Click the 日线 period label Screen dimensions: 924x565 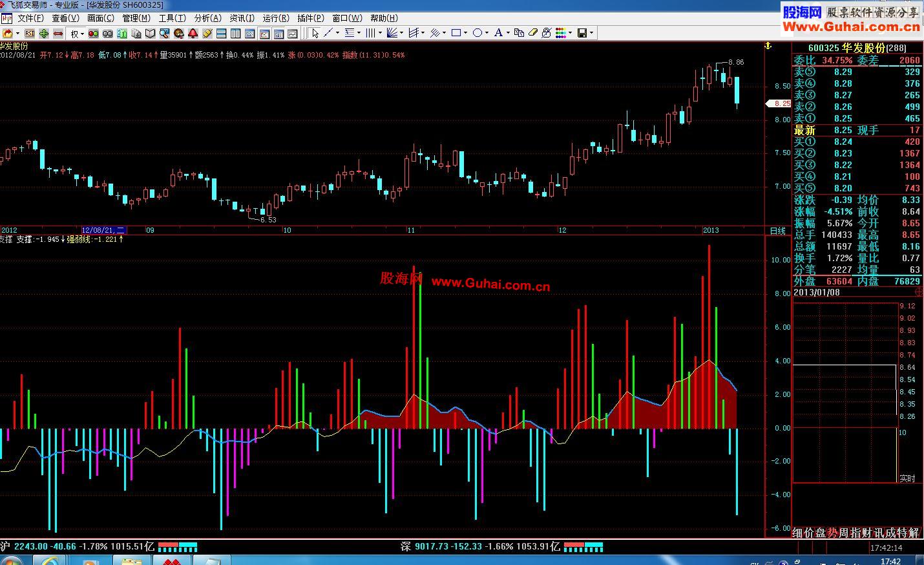coord(778,231)
